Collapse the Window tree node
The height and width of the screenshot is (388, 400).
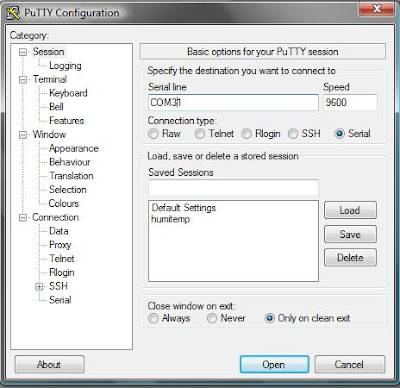(x=23, y=135)
